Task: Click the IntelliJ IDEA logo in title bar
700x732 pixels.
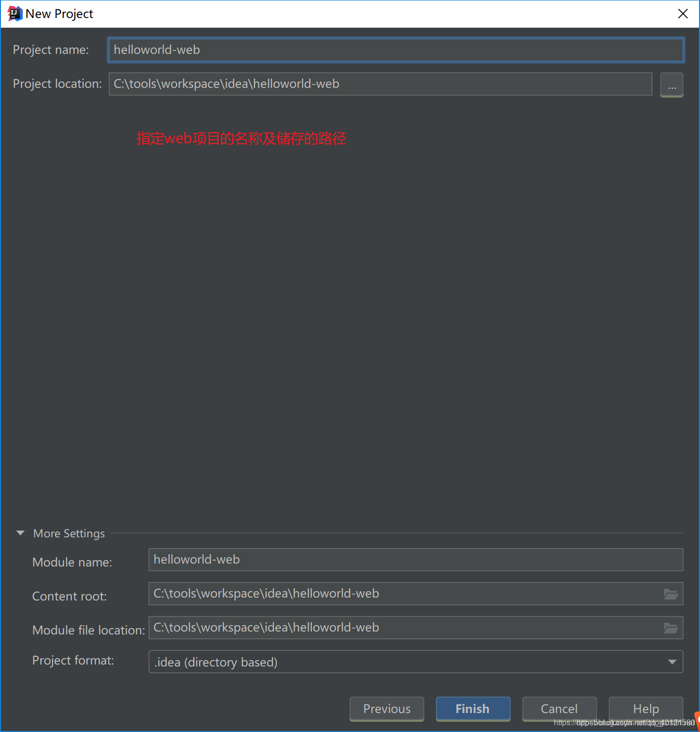Action: coord(15,14)
